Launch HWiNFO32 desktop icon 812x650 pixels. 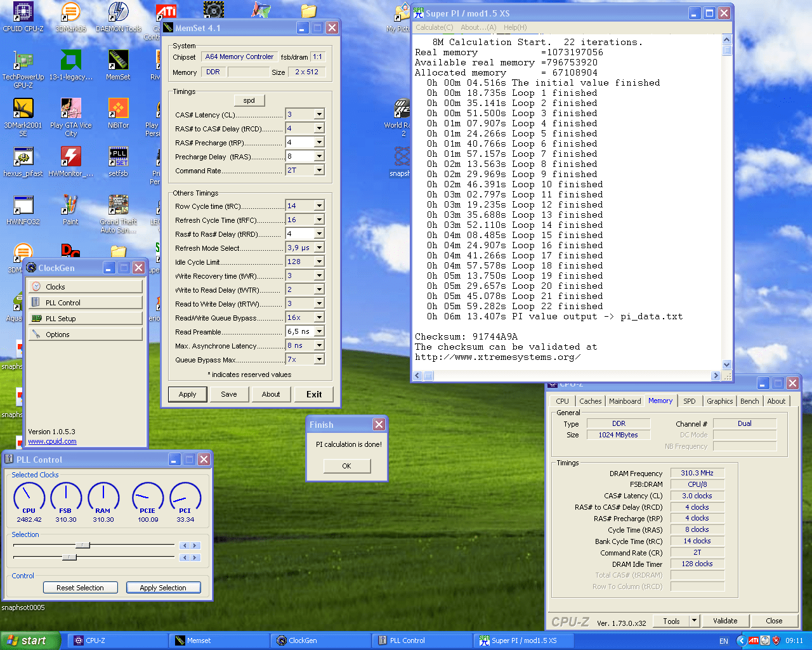coord(23,210)
